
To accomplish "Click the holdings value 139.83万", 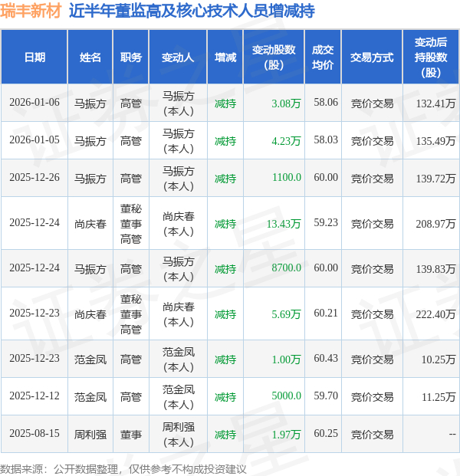I will 435,269.
